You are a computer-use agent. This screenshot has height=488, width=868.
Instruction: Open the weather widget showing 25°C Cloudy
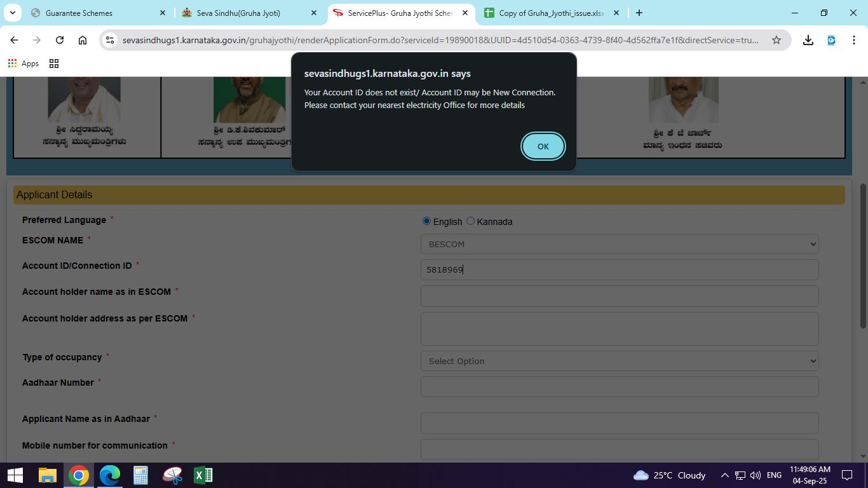(670, 475)
